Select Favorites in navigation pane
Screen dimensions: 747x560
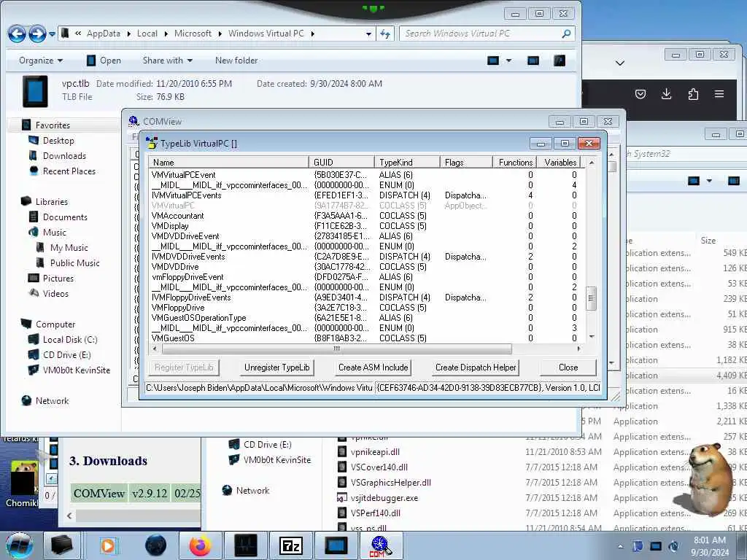(53, 125)
